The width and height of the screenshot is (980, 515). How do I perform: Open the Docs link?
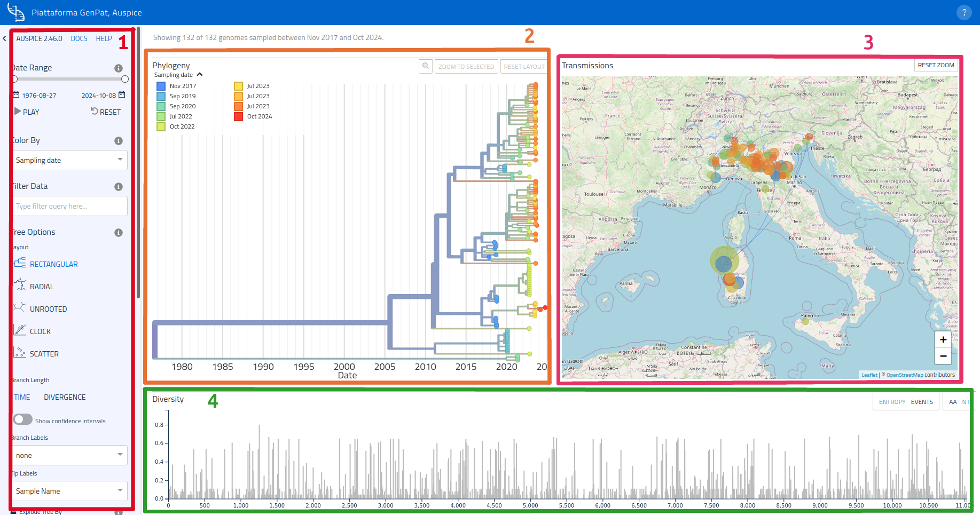pos(79,38)
